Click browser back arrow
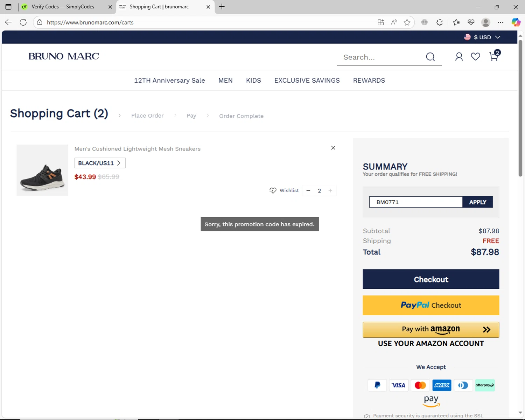This screenshot has height=420, width=525. (8, 22)
